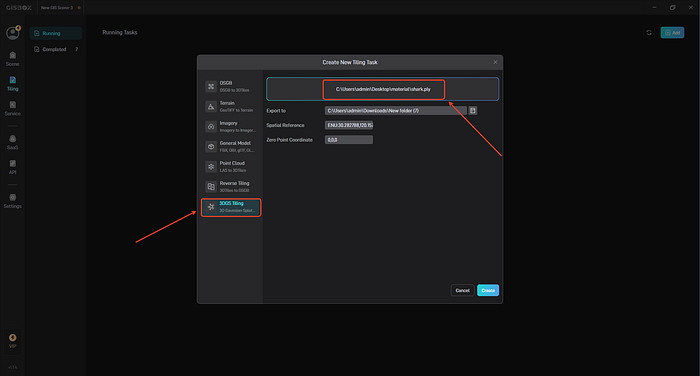Click the shark.ply input file path area
The height and width of the screenshot is (376, 700).
(x=383, y=89)
